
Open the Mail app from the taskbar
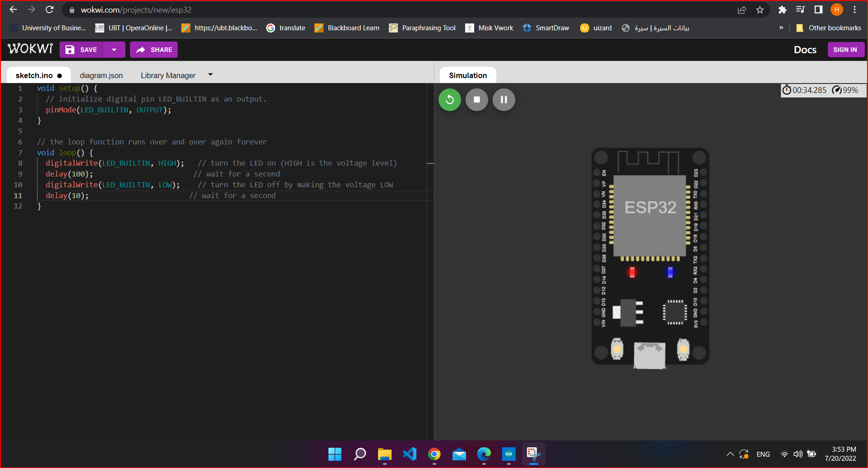(459, 454)
